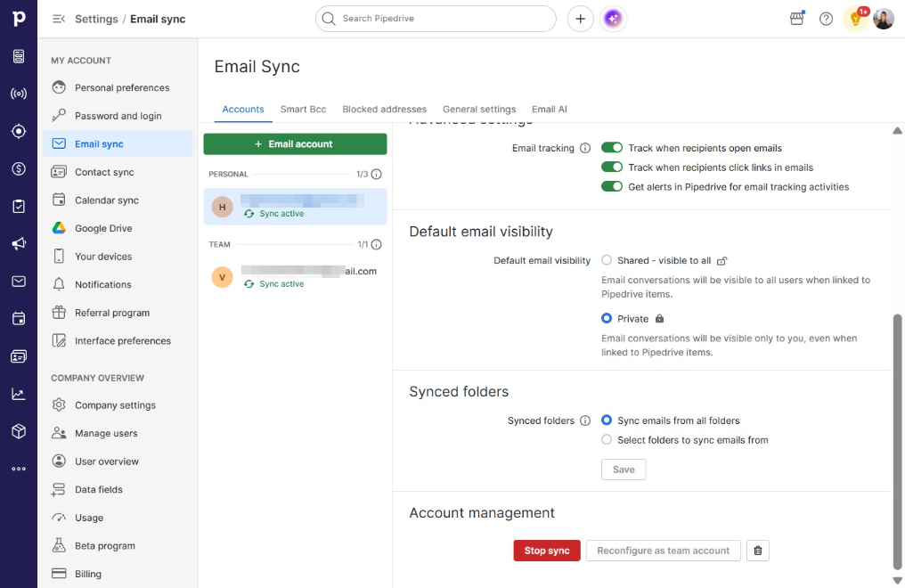Select Private email visibility option
The width and height of the screenshot is (905, 588).
[x=606, y=318]
